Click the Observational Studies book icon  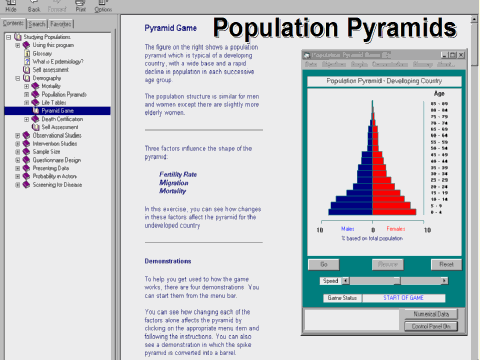[26, 135]
